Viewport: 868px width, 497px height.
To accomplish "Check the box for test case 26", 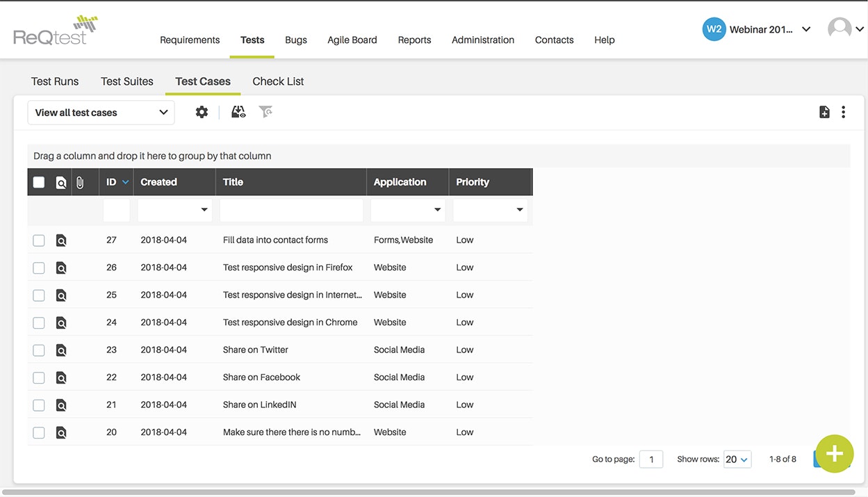I will 39,268.
